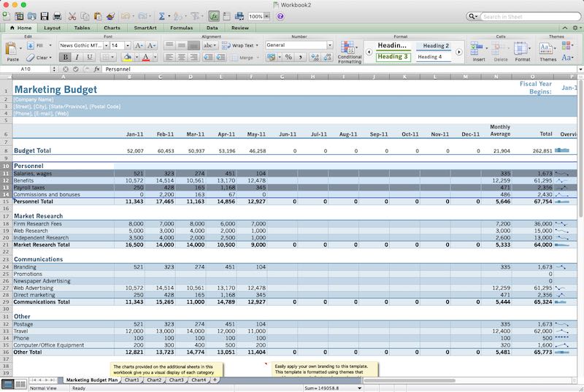The width and height of the screenshot is (584, 392).
Task: Open the font name dropdown
Action: pyautogui.click(x=106, y=45)
